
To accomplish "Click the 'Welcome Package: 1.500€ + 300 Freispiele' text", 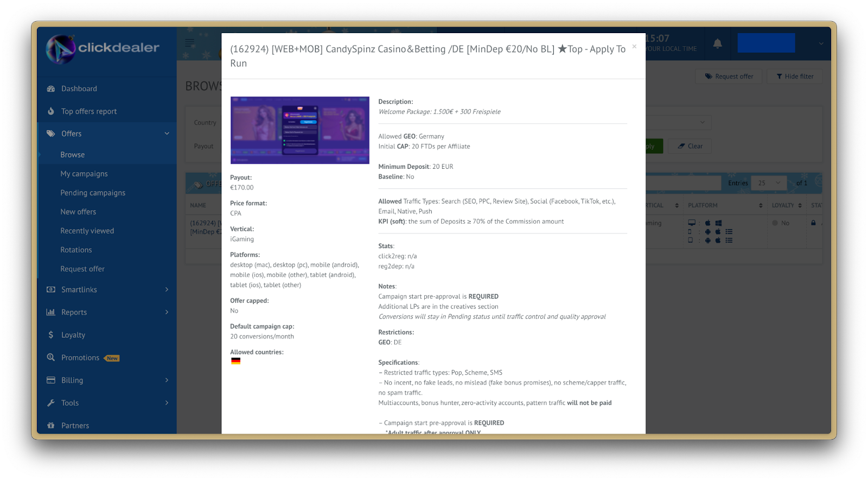I will tap(439, 112).
